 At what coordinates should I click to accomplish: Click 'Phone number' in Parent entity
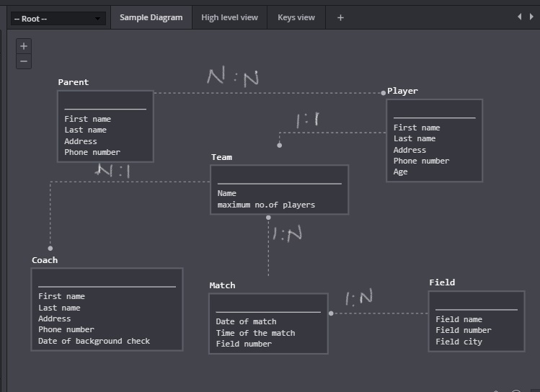pyautogui.click(x=92, y=152)
